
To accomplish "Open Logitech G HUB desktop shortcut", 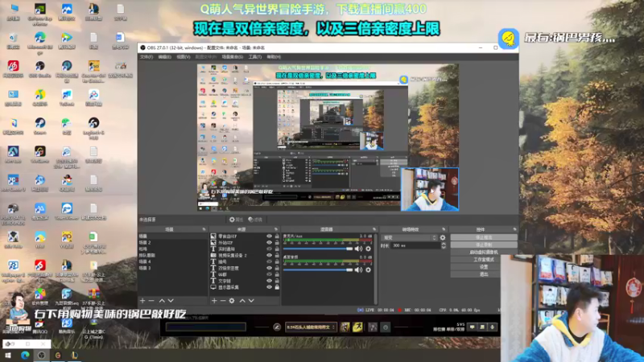I will pyautogui.click(x=93, y=128).
